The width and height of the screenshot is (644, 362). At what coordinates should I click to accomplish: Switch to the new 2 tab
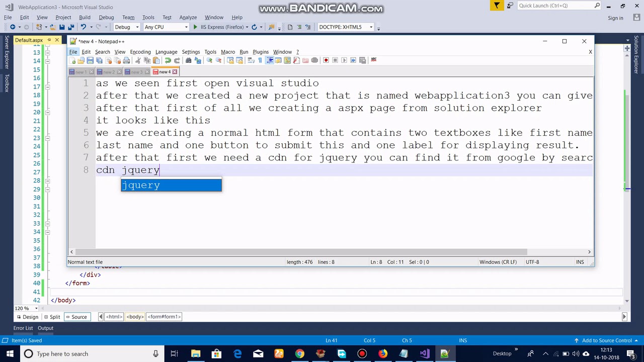tap(109, 72)
